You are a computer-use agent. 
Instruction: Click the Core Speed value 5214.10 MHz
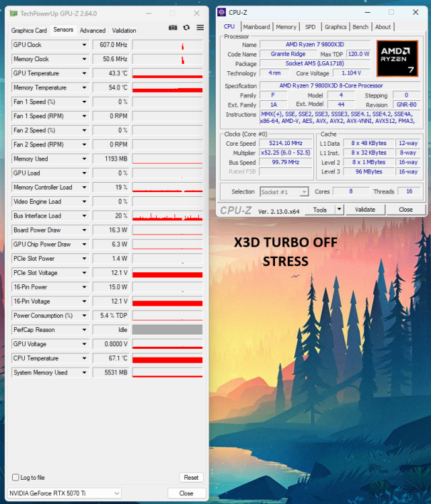[286, 143]
